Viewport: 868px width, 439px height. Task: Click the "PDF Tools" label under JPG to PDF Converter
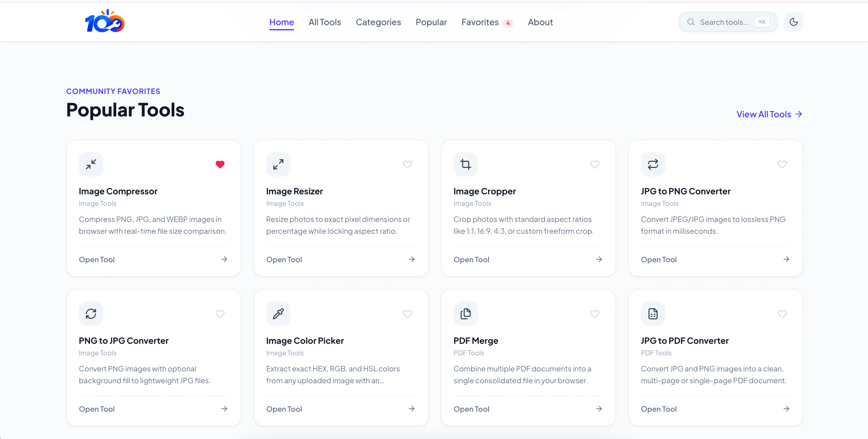(656, 353)
